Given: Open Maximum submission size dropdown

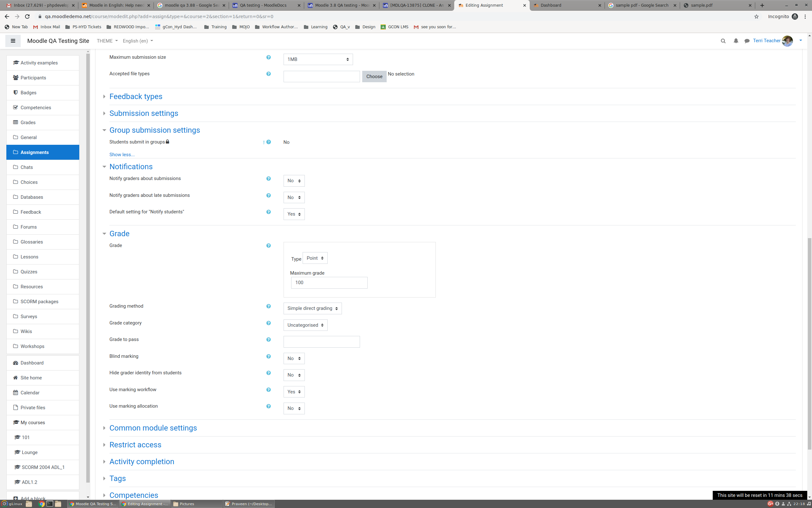Looking at the screenshot, I should 318,59.
